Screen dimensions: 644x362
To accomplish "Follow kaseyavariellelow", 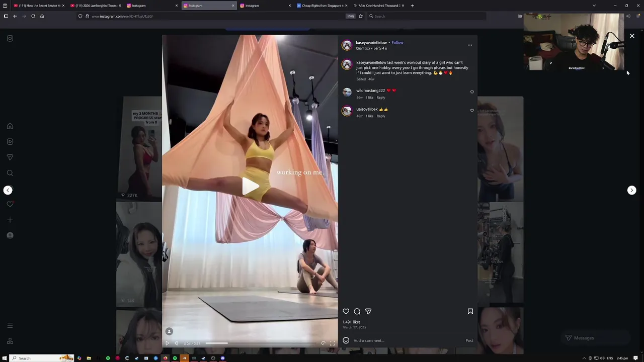I will tap(397, 43).
